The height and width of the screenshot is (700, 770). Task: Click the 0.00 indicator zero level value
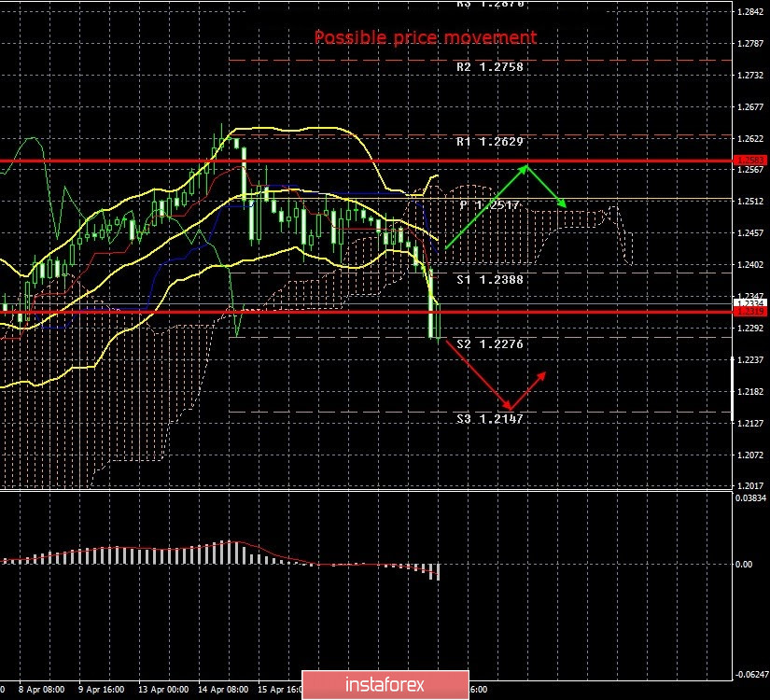point(744,564)
